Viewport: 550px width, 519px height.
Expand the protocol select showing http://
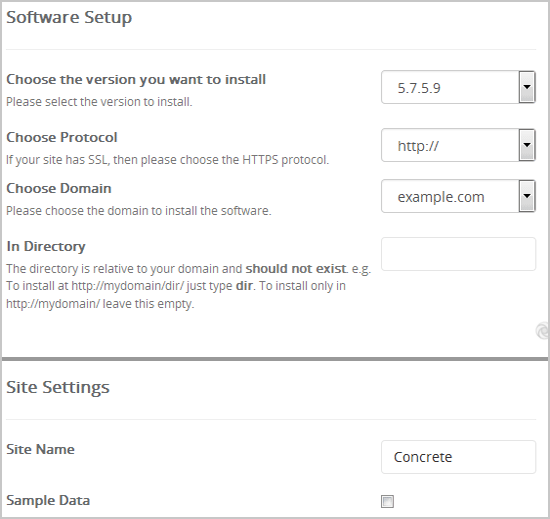(458, 145)
